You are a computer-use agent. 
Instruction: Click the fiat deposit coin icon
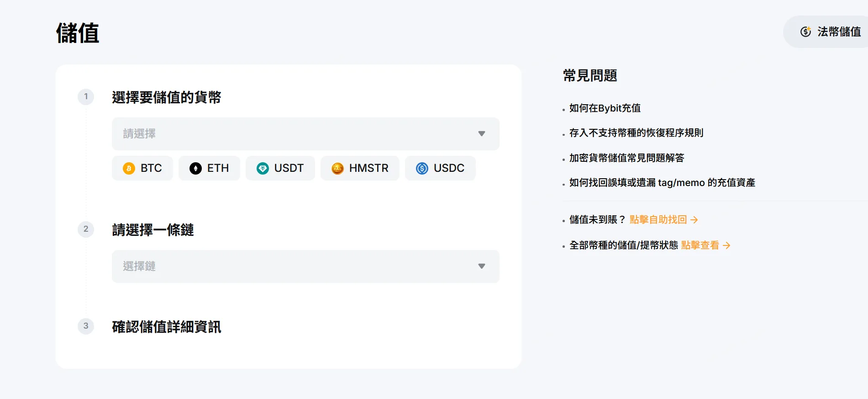tap(806, 32)
